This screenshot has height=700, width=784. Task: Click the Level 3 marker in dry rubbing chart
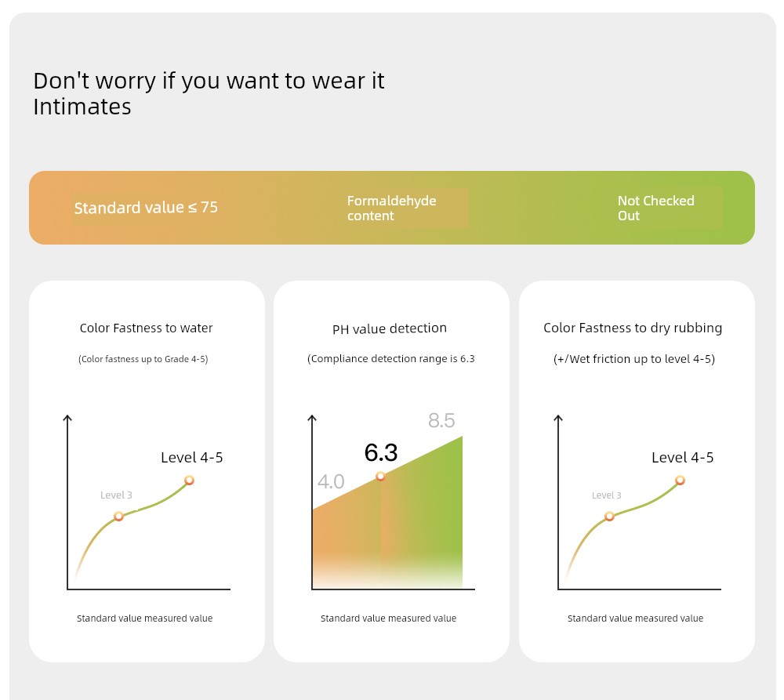(609, 516)
